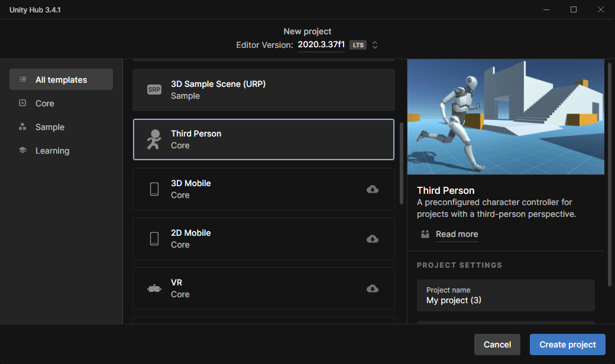Click the template list scrollbar
Image resolution: width=615 pixels, height=364 pixels.
tap(402, 164)
